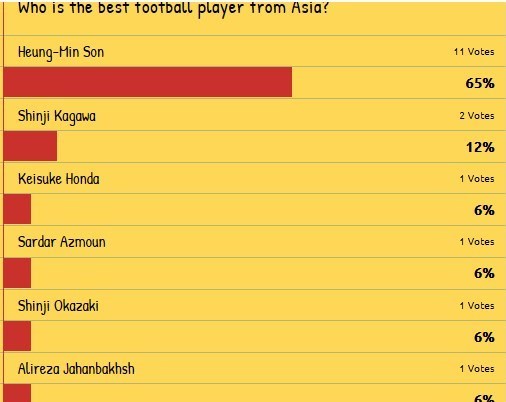
Task: Select the Sardar Azmoun option label
Action: 62,242
